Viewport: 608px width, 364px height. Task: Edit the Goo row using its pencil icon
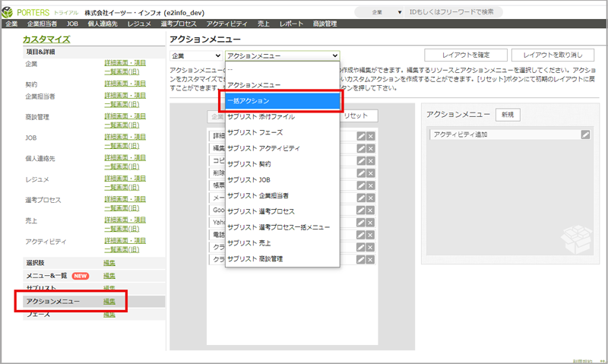pos(363,210)
